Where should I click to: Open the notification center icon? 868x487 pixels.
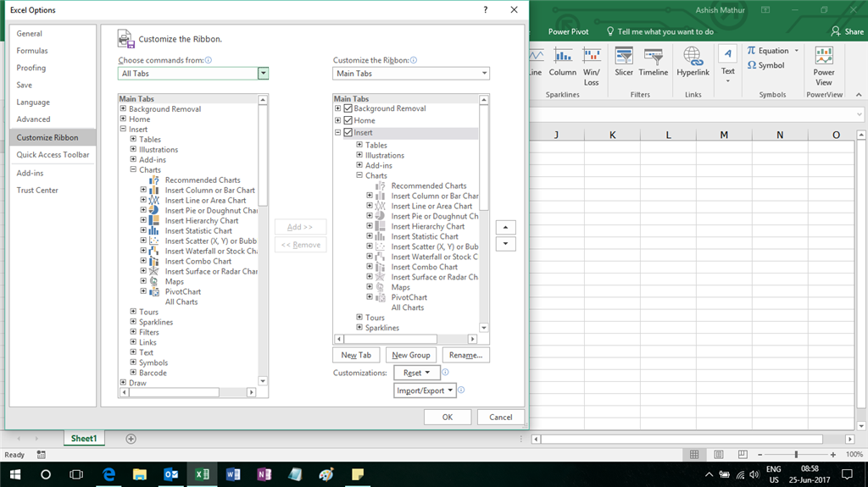pos(847,474)
